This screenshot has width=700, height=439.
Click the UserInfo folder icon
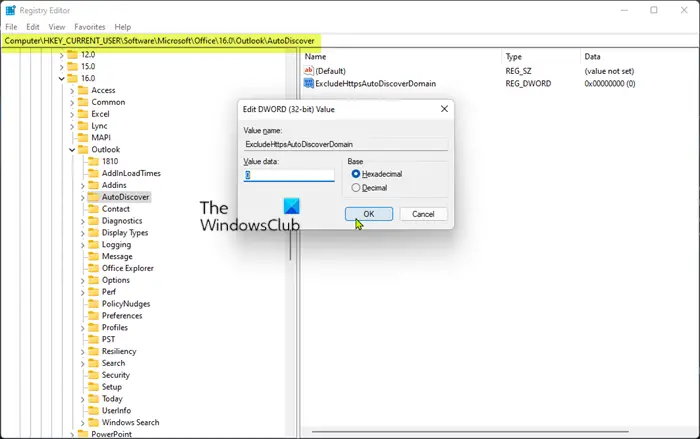(93, 410)
